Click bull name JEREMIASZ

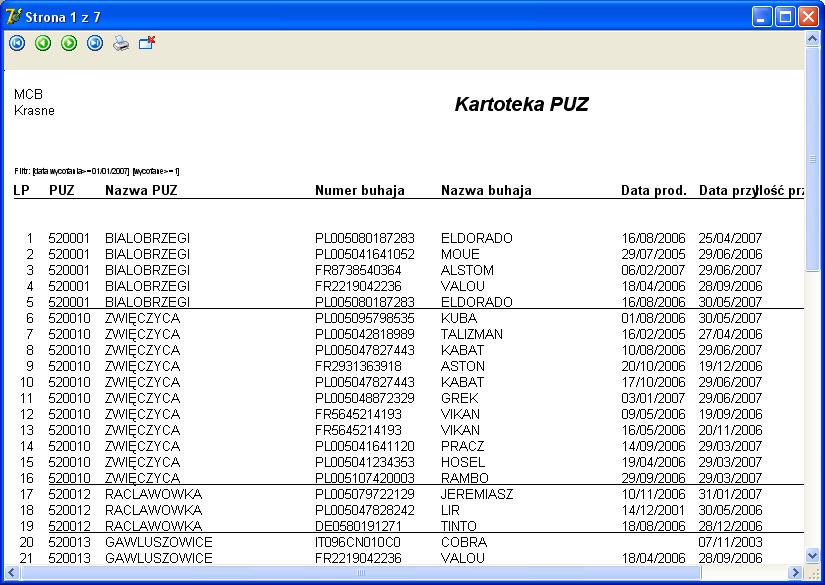[x=477, y=494]
